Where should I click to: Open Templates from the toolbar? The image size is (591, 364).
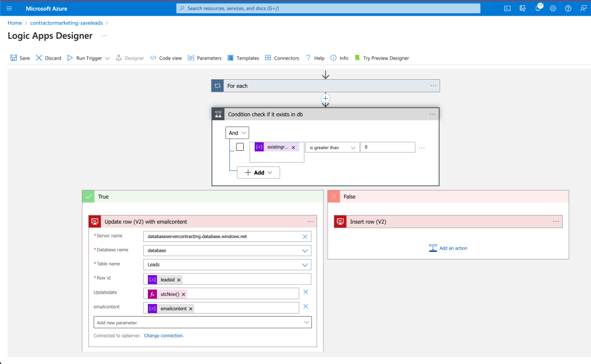point(243,58)
